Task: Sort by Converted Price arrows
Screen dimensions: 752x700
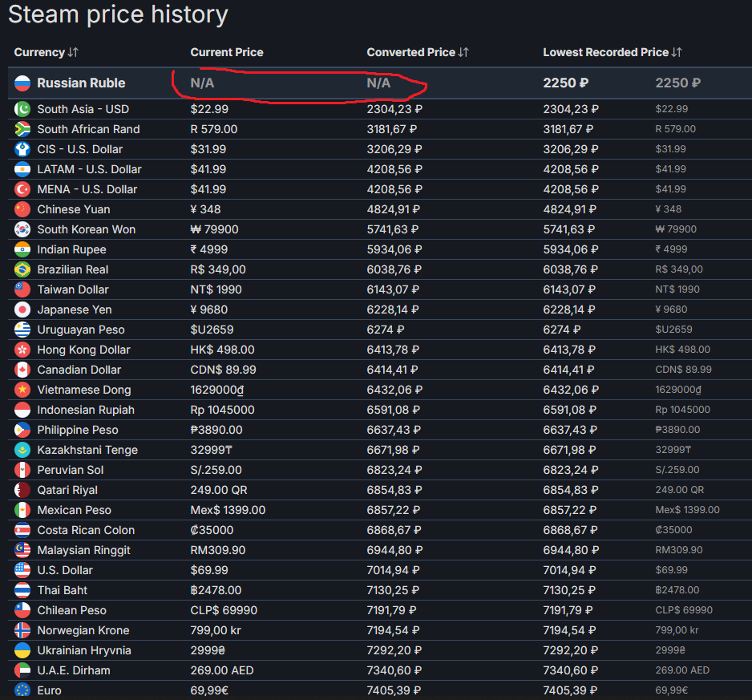Action: [463, 52]
